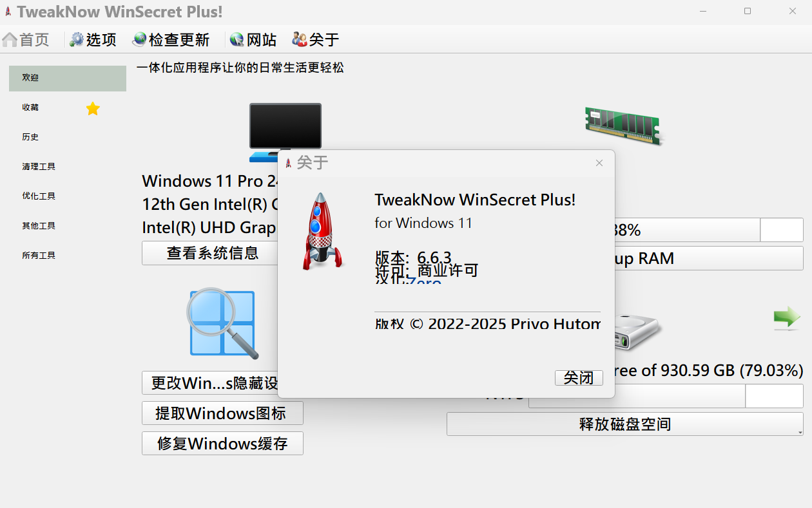The width and height of the screenshot is (812, 508).
Task: Click the 查看系统信息 button
Action: pos(210,253)
